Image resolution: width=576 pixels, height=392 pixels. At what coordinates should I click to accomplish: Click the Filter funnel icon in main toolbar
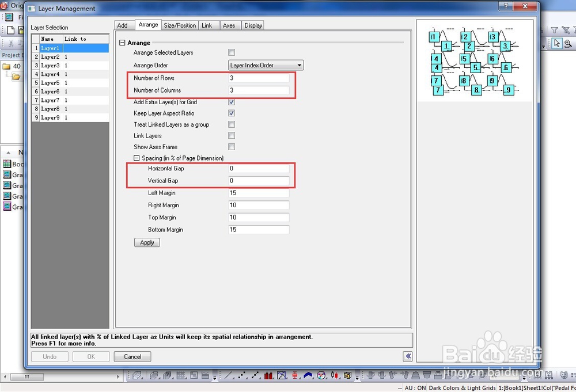coord(555,30)
